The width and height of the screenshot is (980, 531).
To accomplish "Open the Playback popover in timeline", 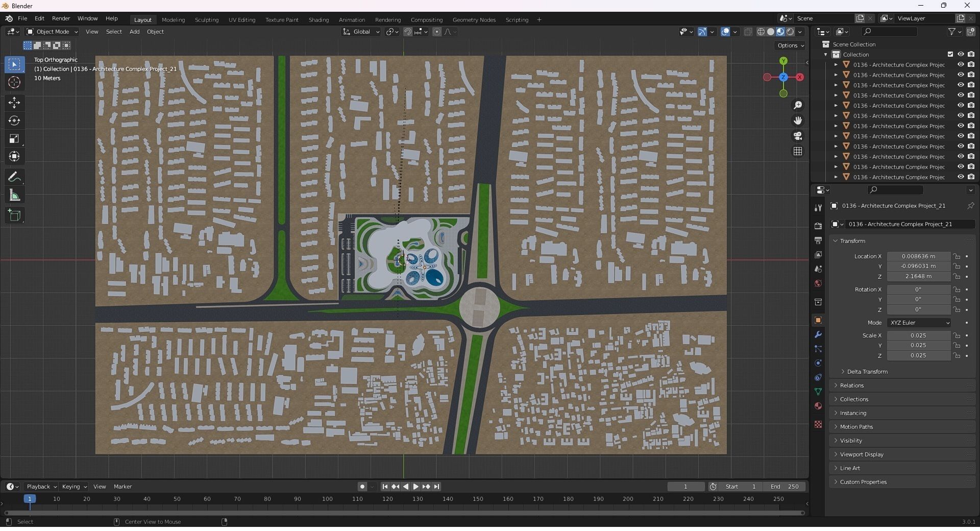I will click(41, 487).
